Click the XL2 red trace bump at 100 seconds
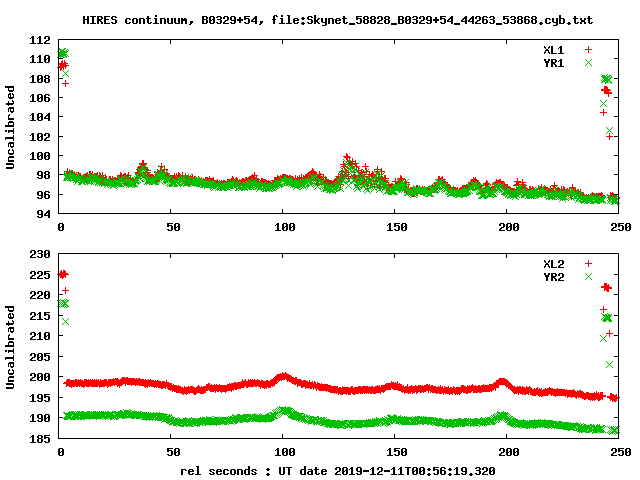The image size is (640, 480). coord(283,377)
